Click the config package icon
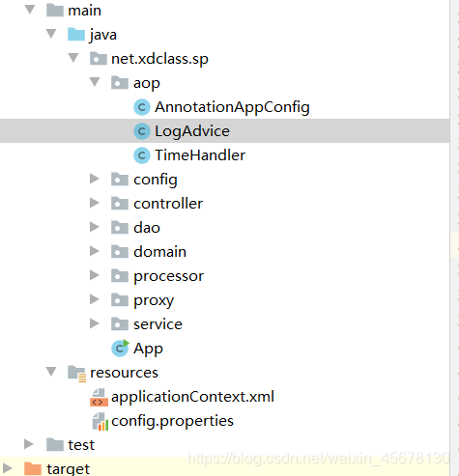 [120, 180]
